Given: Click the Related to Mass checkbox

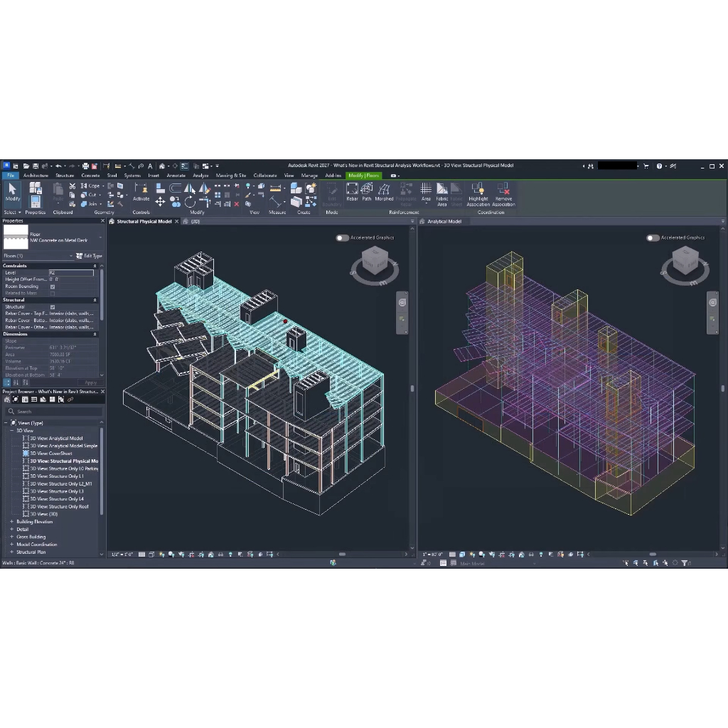Looking at the screenshot, I should (53, 294).
